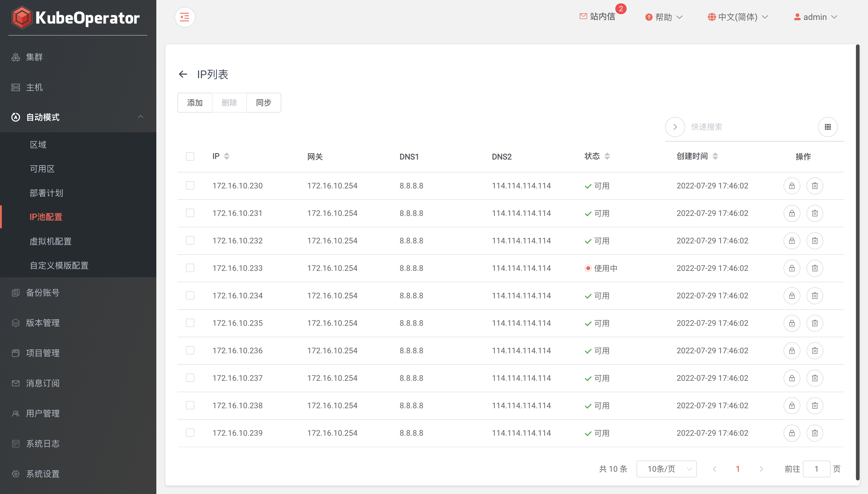Focus the 快速搜索 search field
This screenshot has width=868, height=494.
click(x=751, y=127)
